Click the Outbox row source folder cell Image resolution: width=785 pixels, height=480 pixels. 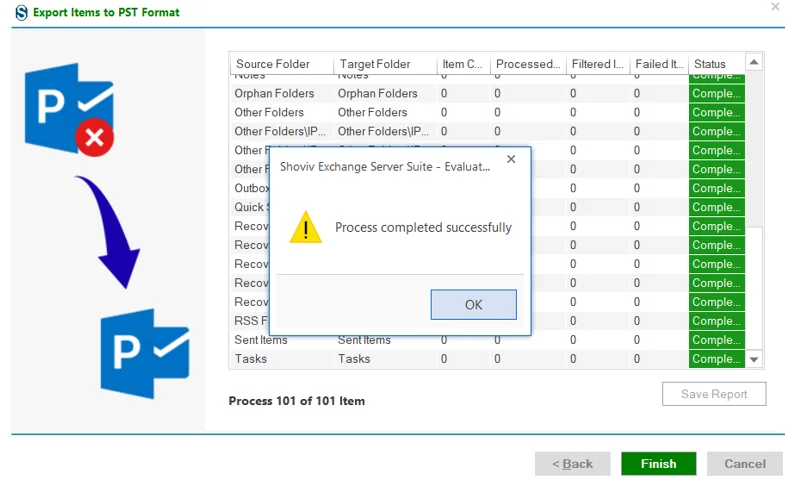(x=251, y=188)
